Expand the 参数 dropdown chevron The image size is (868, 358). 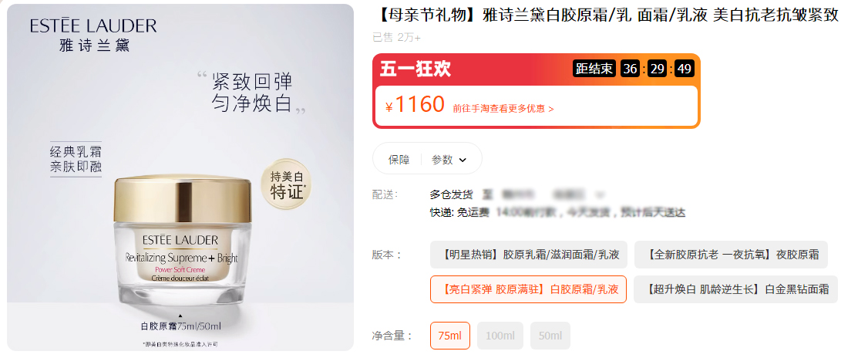point(463,160)
